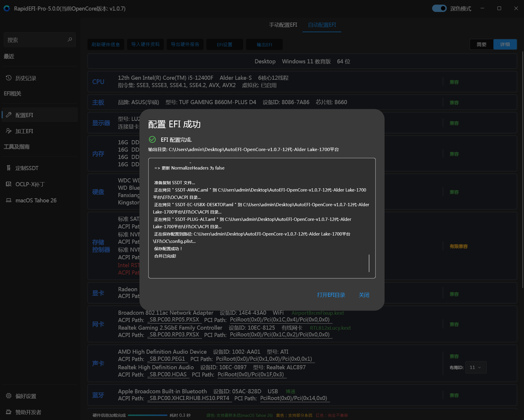Switch to 详细 detailed view

tap(505, 44)
